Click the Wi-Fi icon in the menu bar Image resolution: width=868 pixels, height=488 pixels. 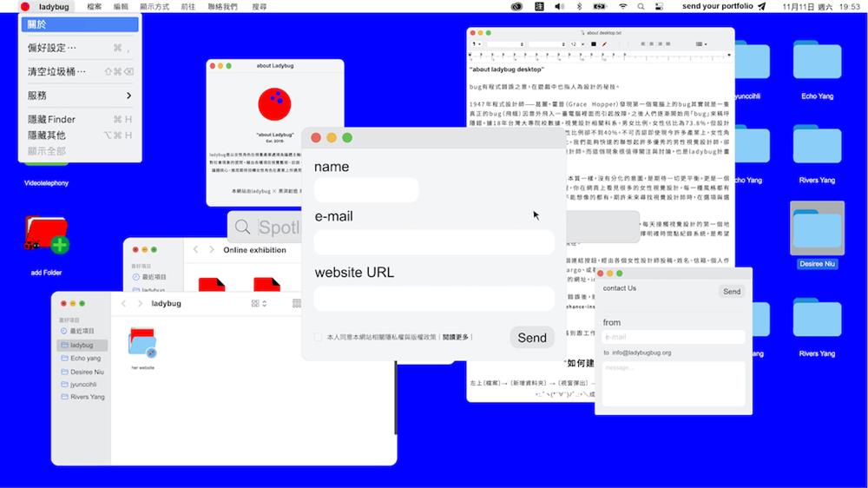(x=622, y=7)
